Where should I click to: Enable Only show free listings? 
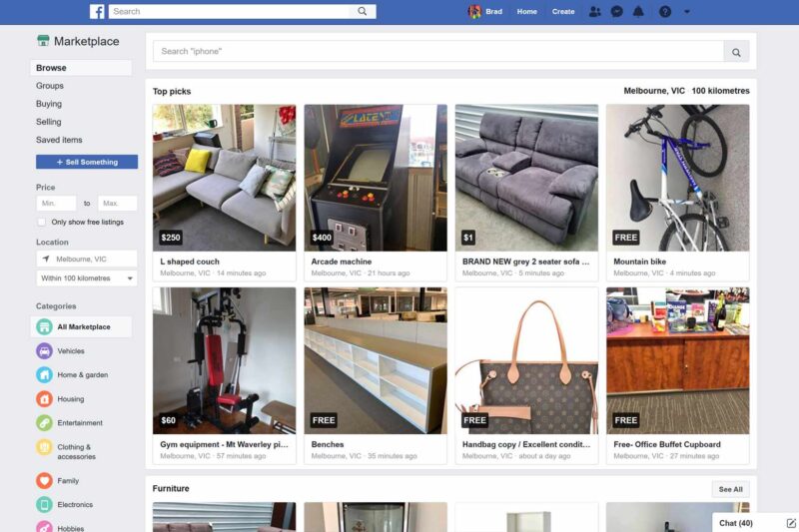tap(42, 222)
